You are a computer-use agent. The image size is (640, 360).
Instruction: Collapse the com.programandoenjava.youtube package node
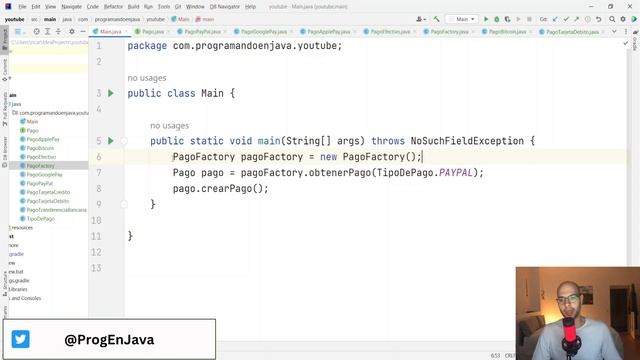coord(51,113)
